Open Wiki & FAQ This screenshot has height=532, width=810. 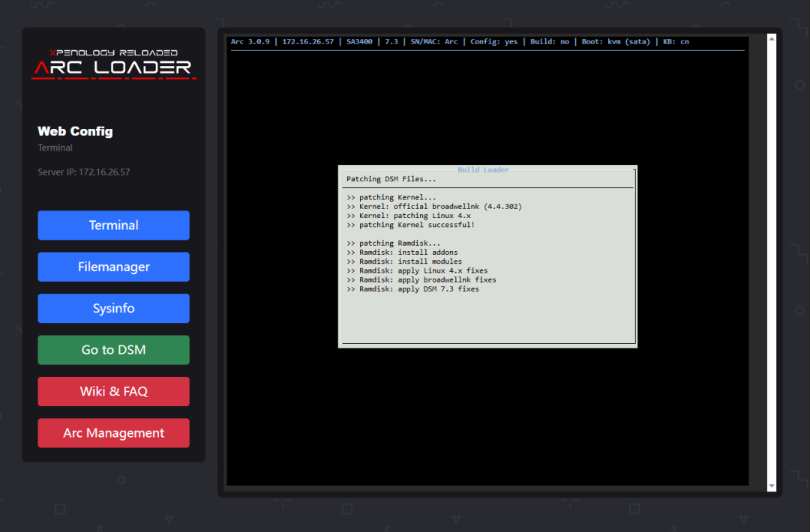(114, 391)
